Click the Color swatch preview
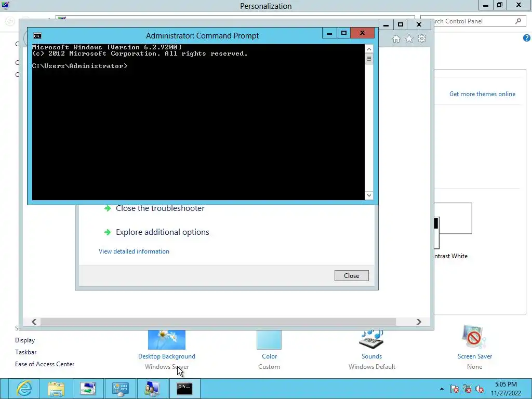Image resolution: width=532 pixels, height=399 pixels. [269, 340]
